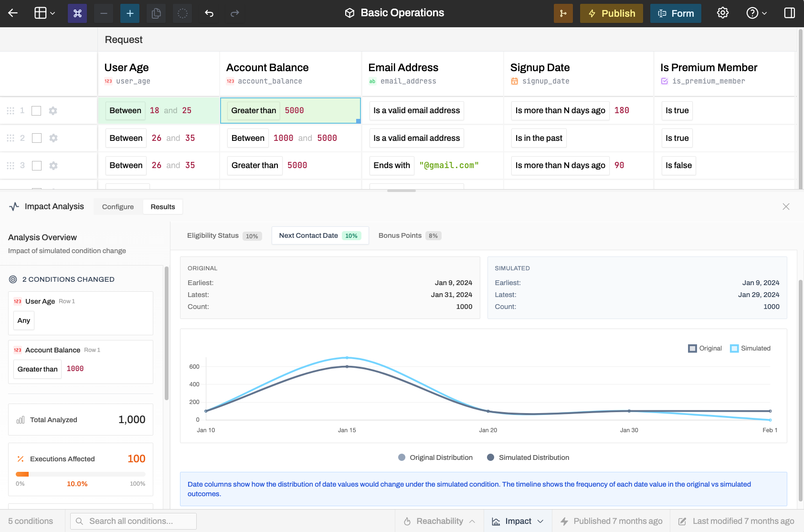This screenshot has height=532, width=804.
Task: Open the command palette icon
Action: point(77,13)
